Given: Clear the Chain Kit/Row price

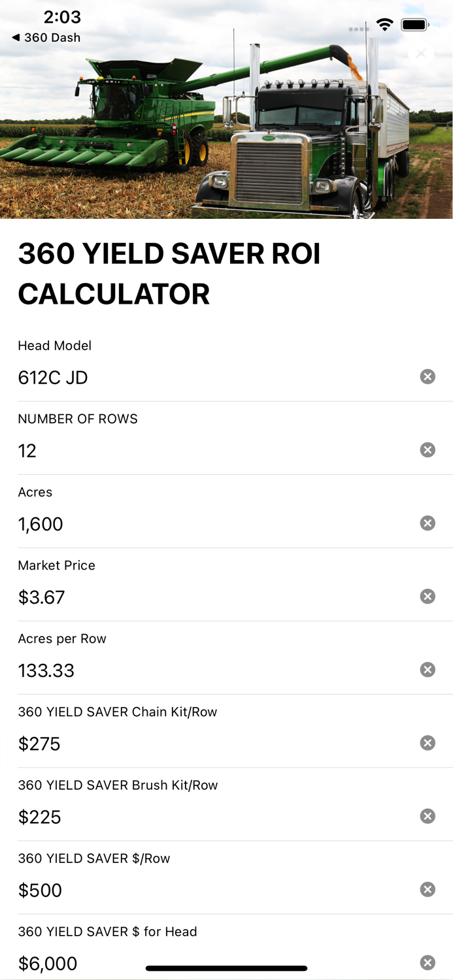Looking at the screenshot, I should tap(428, 743).
